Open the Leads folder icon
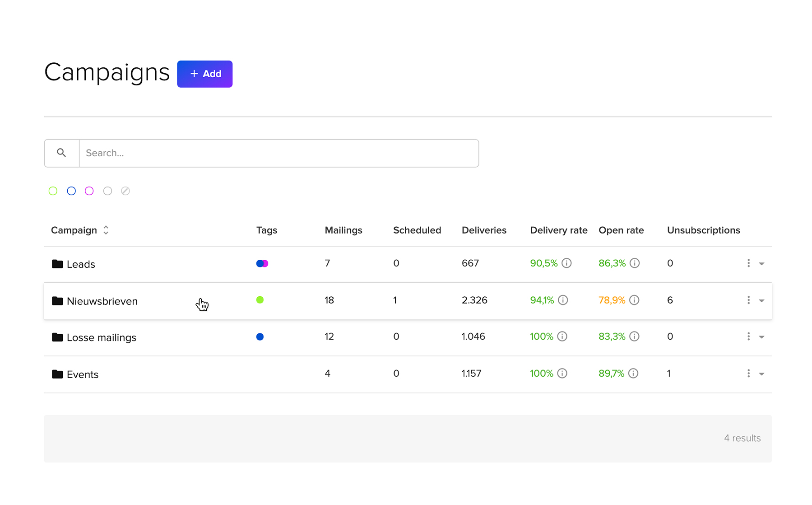 coord(57,264)
